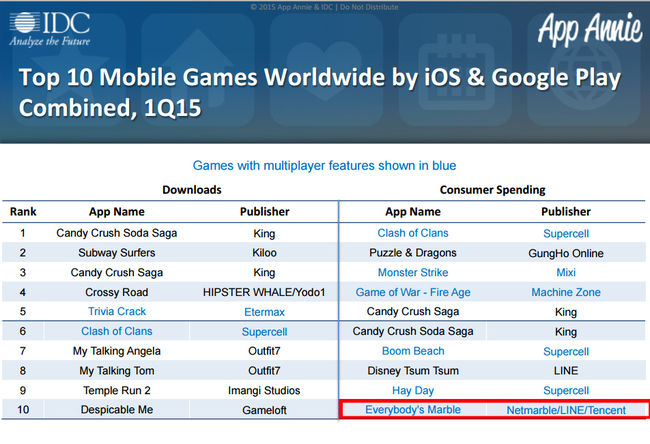Click the Consumer Spending section header
The width and height of the screenshot is (650, 444).
[494, 188]
